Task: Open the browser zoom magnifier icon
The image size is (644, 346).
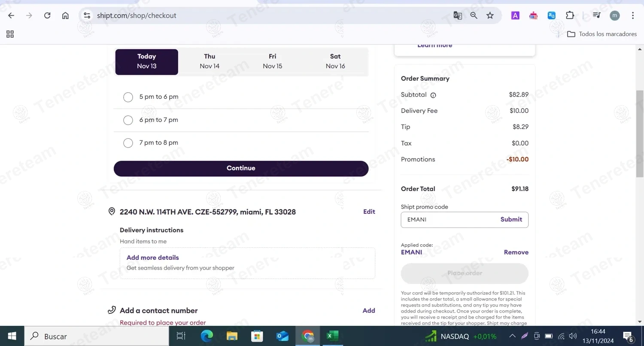Action: [x=474, y=15]
